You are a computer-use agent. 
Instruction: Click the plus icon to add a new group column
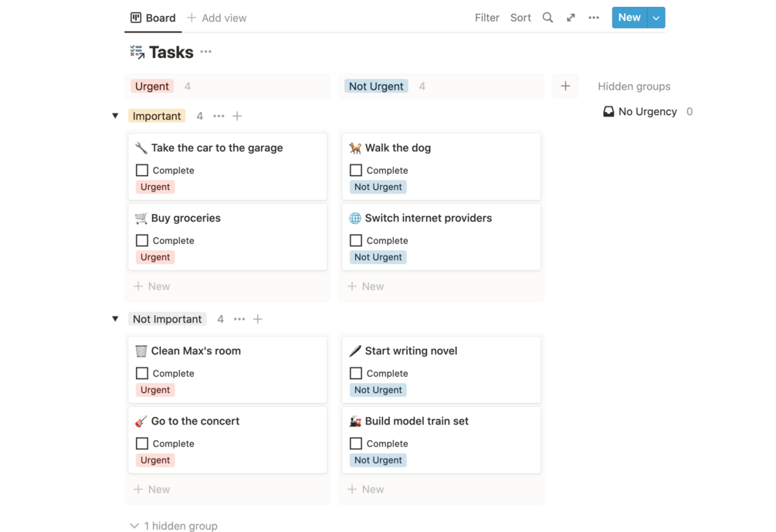[565, 86]
